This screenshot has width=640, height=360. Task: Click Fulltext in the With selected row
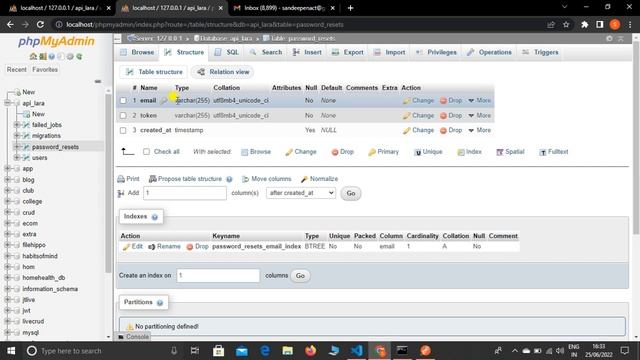pyautogui.click(x=553, y=152)
